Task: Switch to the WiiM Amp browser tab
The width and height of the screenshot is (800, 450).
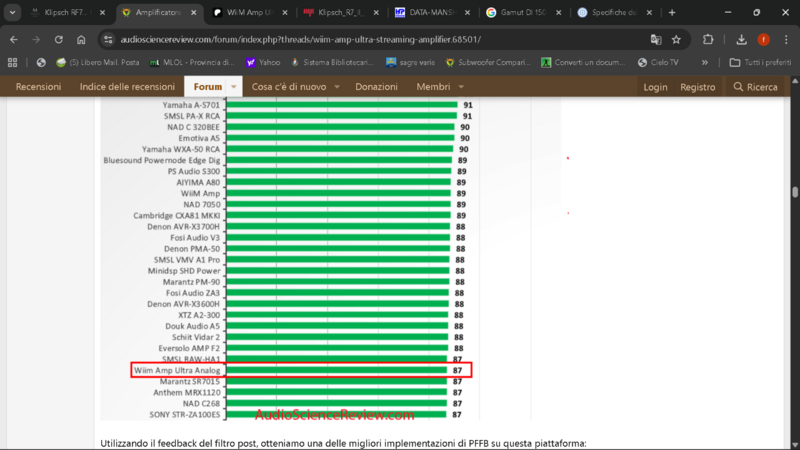Action: tap(245, 13)
